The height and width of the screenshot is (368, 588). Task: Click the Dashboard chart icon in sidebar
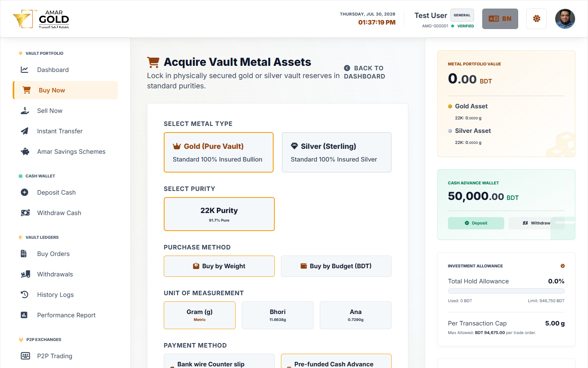click(x=24, y=70)
